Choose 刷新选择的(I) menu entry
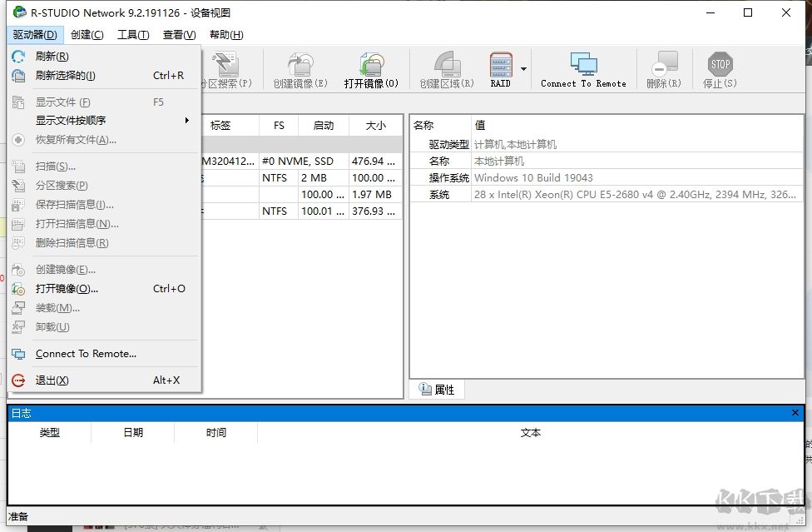Image resolution: width=812 pixels, height=532 pixels. tap(103, 76)
